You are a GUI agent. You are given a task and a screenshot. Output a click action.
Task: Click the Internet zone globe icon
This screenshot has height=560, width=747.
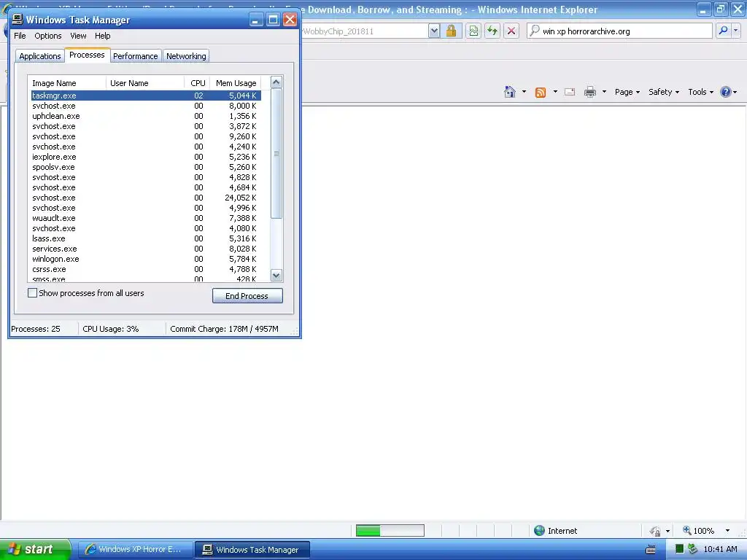pos(539,531)
